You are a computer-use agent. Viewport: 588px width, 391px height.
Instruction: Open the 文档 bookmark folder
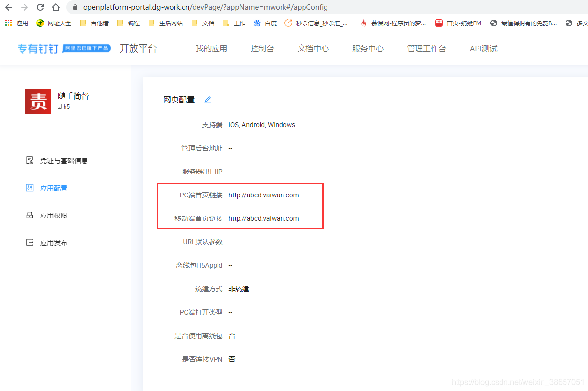click(202, 23)
